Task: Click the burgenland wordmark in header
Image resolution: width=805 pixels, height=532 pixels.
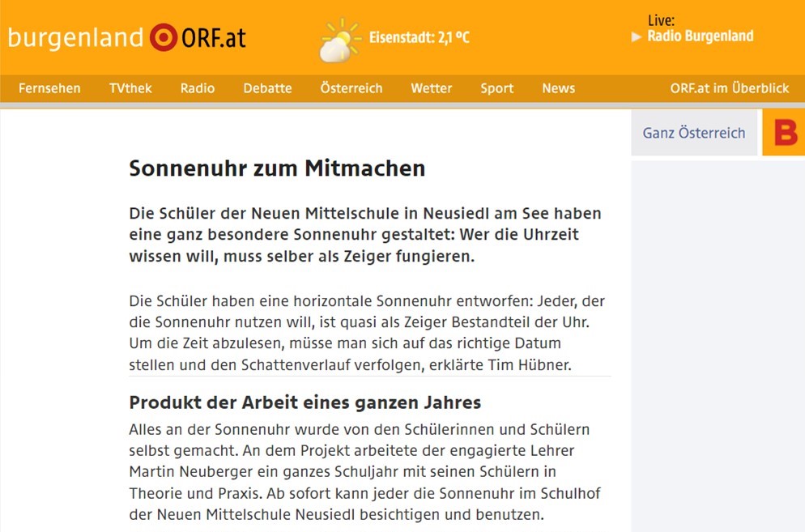Action: click(x=75, y=37)
